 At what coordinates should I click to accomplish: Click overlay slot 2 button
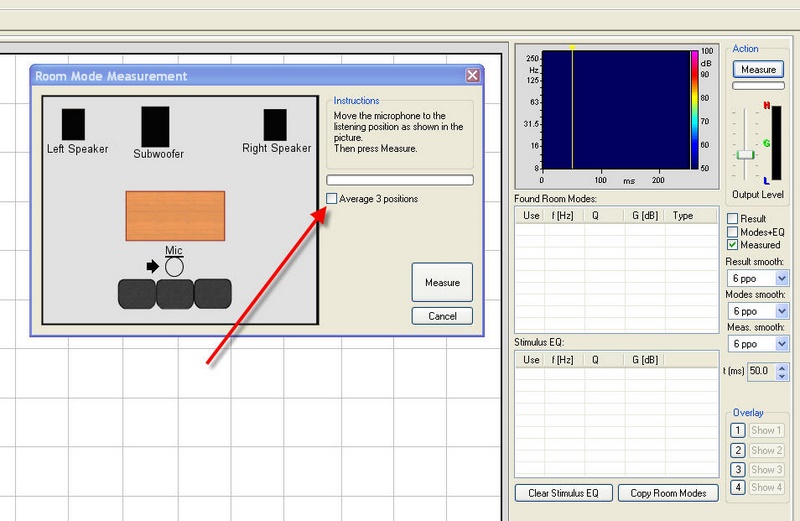[x=738, y=450]
